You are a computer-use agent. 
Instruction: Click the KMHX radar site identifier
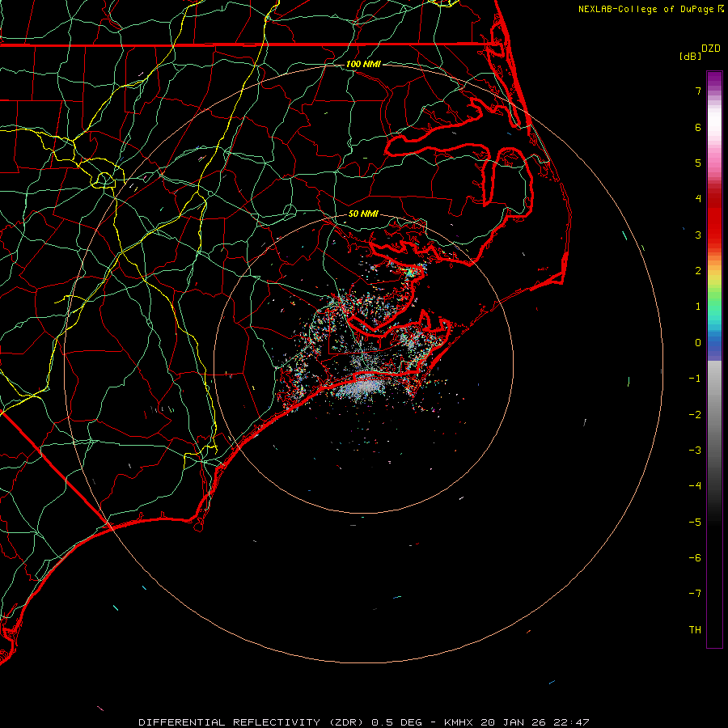[459, 722]
